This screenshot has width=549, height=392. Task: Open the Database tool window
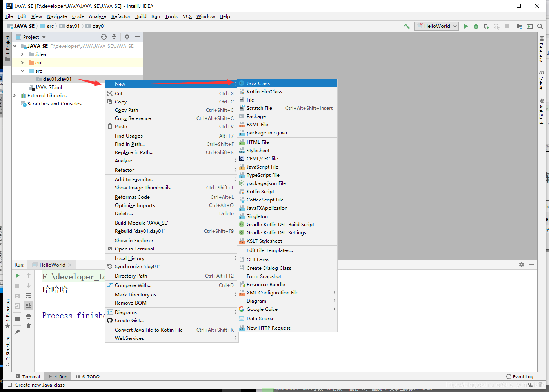(541, 49)
